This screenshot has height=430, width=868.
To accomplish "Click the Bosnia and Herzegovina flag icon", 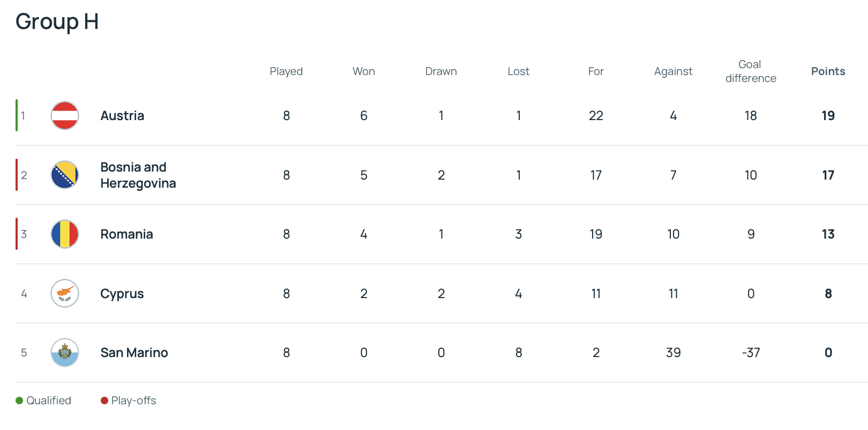I will 65,175.
